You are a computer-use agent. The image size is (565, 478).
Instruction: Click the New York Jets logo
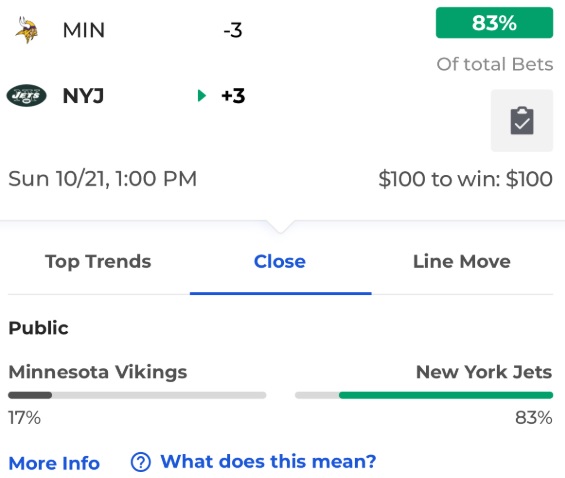tap(26, 95)
